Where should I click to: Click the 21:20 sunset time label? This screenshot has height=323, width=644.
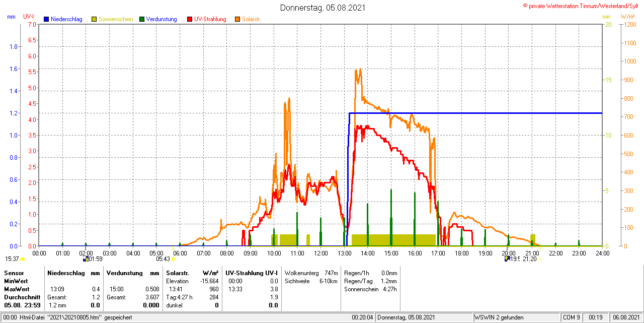[x=529, y=259]
